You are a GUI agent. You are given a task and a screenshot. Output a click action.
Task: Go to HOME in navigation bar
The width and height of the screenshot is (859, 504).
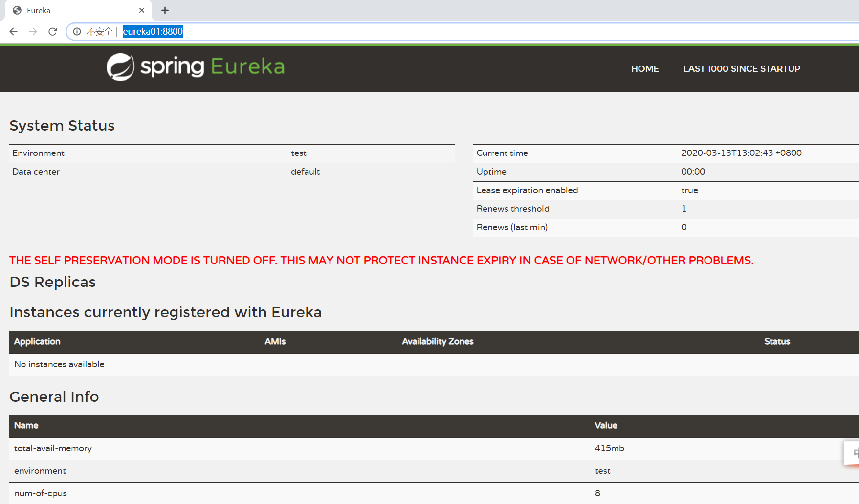click(645, 69)
